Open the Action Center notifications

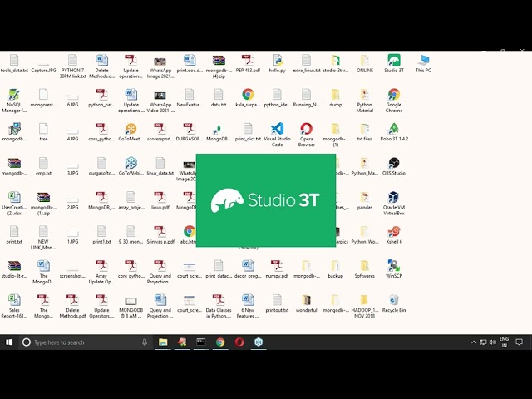519,342
